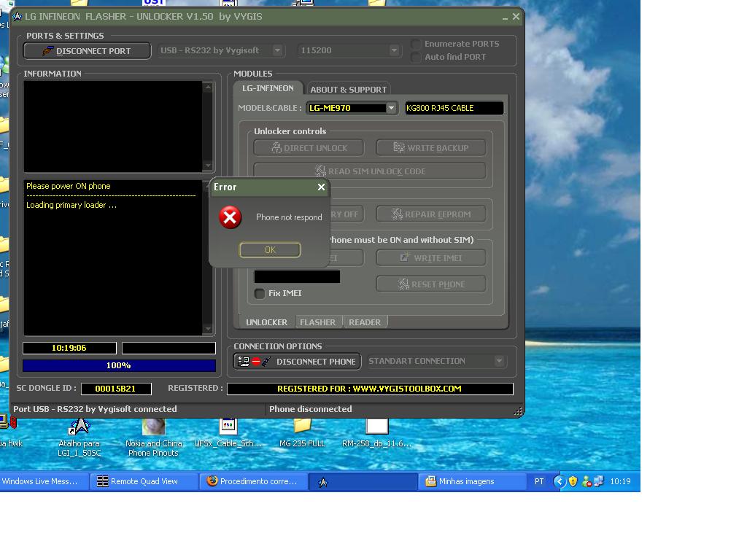Click the Reset Phone button
The height and width of the screenshot is (560, 747).
point(431,284)
